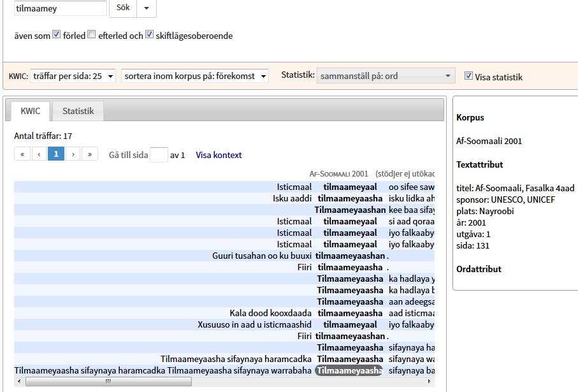Viewport: 578px width, 392px height.
Task: Select page 1 in pagination
Action: coord(56,154)
